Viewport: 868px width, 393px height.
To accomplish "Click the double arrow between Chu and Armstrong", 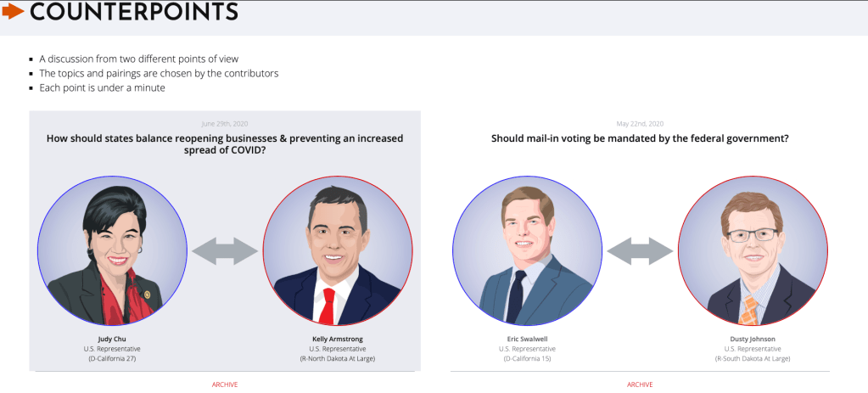I will click(x=225, y=250).
